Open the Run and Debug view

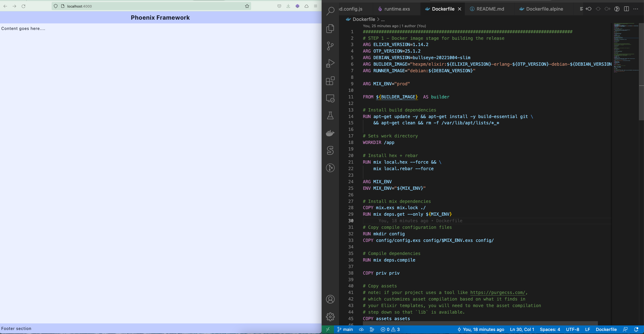[x=330, y=63]
